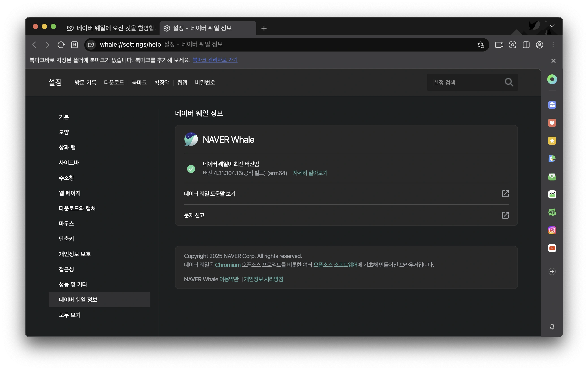The image size is (588, 370).
Task: Open the blue toolbox sidebar app
Action: [552, 105]
